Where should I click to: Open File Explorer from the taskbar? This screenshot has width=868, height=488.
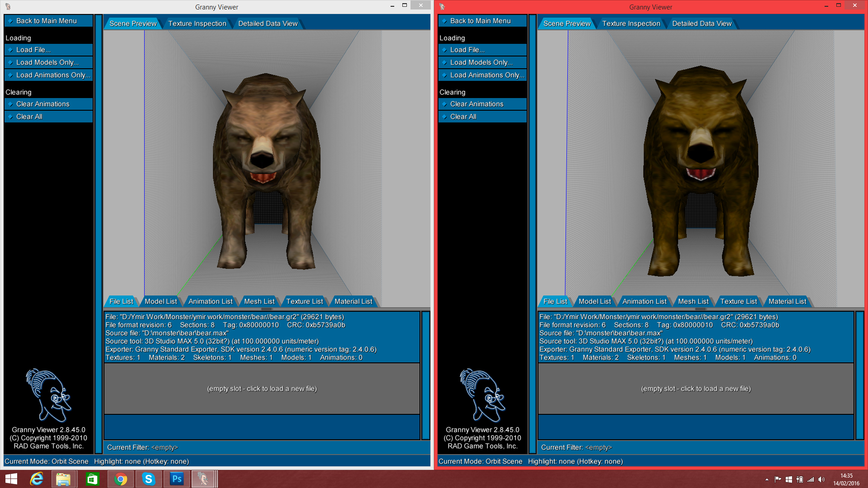coord(64,479)
